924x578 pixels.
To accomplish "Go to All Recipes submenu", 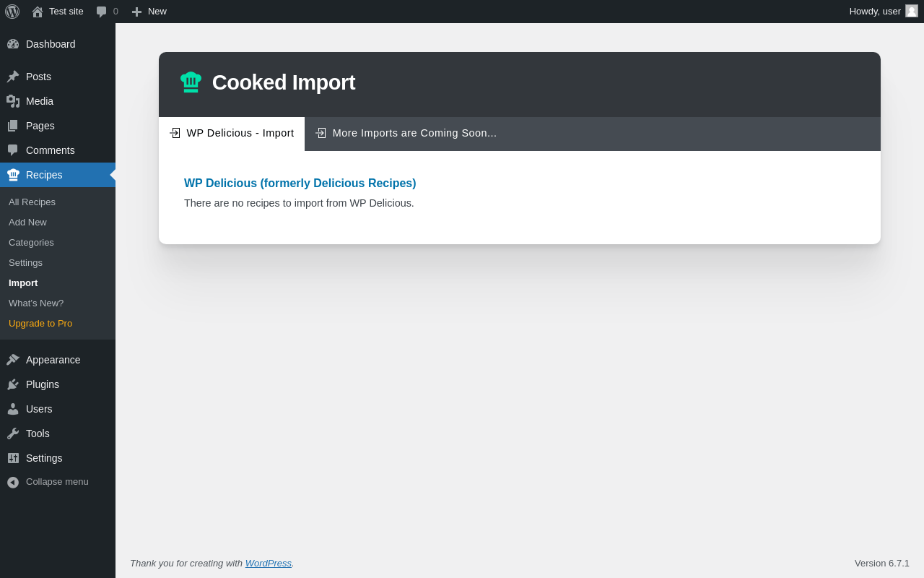I will pos(32,202).
